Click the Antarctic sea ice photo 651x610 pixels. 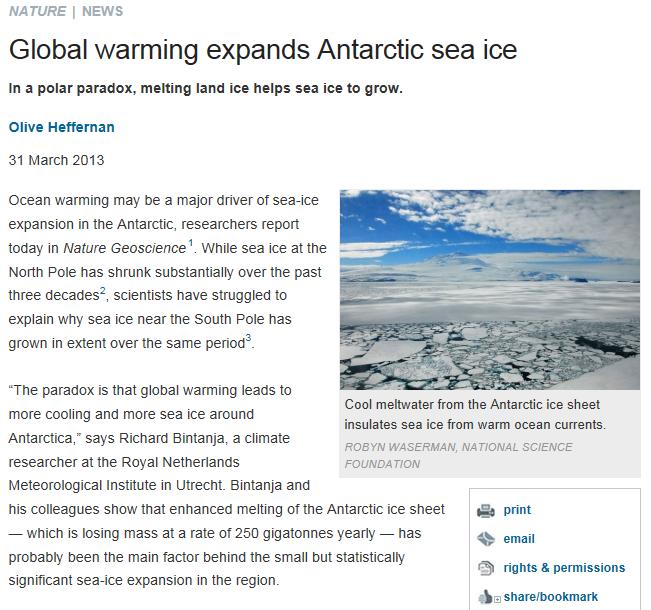[x=489, y=290]
